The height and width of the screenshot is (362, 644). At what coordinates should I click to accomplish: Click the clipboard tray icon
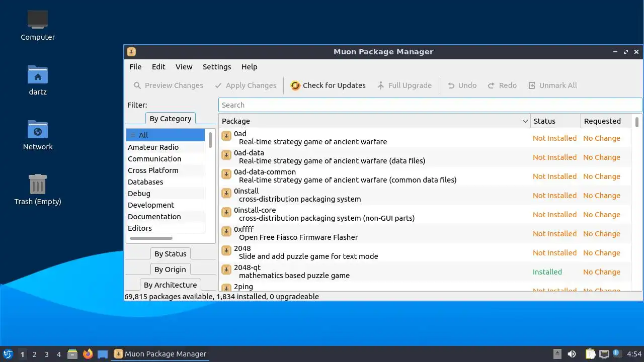pyautogui.click(x=591, y=354)
